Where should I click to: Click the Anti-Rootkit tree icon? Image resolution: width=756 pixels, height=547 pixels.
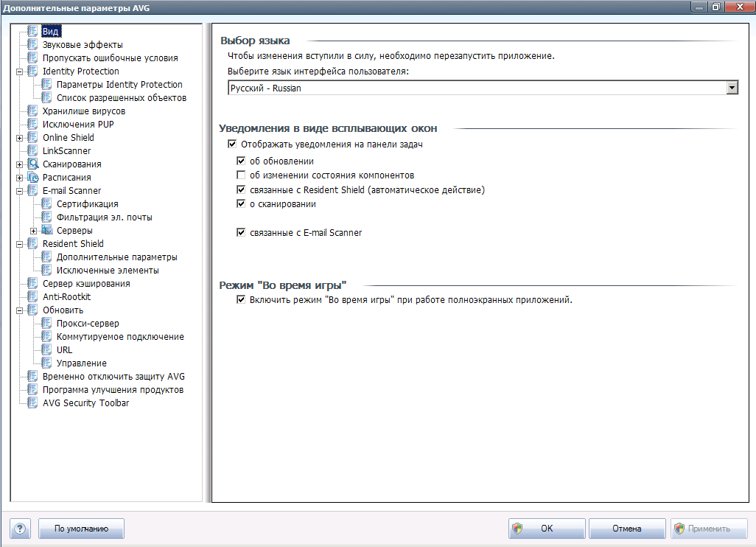[x=32, y=296]
